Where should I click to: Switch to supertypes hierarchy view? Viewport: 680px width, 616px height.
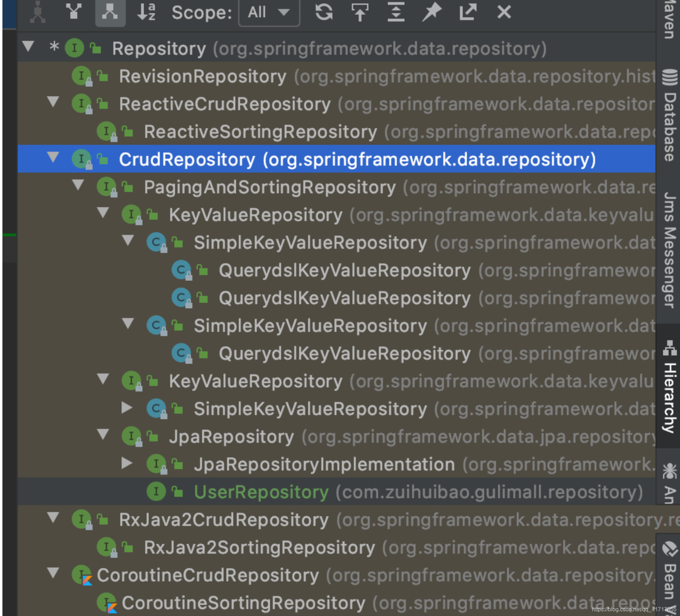coord(74,12)
